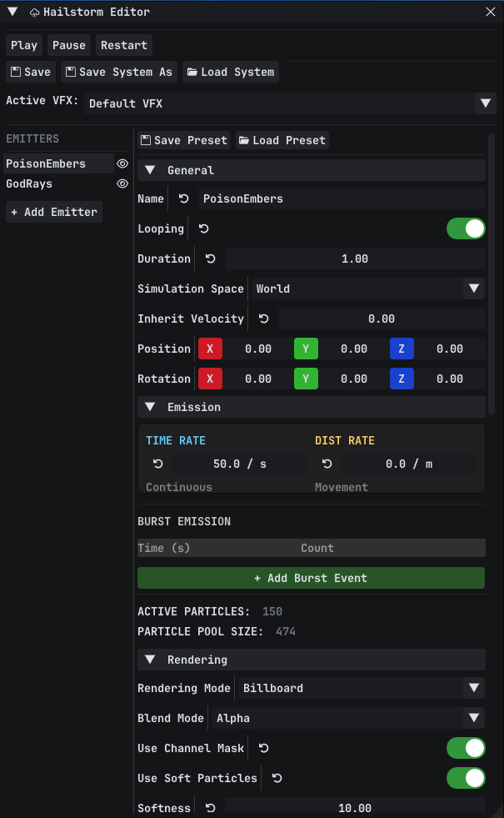Click the Name input field

(x=342, y=198)
